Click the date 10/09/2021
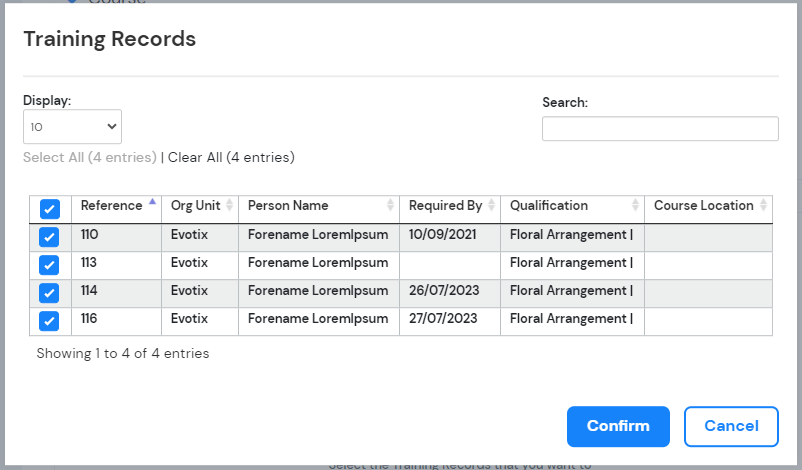The height and width of the screenshot is (470, 802). coord(442,234)
